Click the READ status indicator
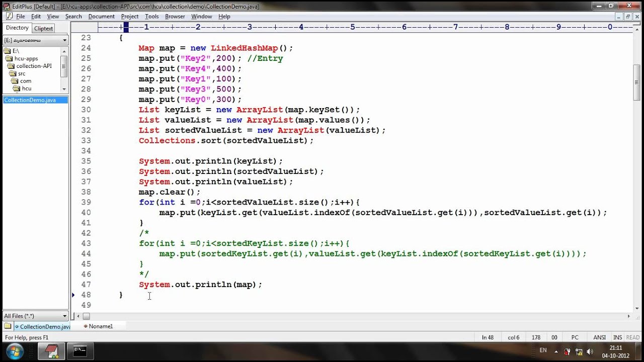This screenshot has width=644, height=362. [632, 337]
